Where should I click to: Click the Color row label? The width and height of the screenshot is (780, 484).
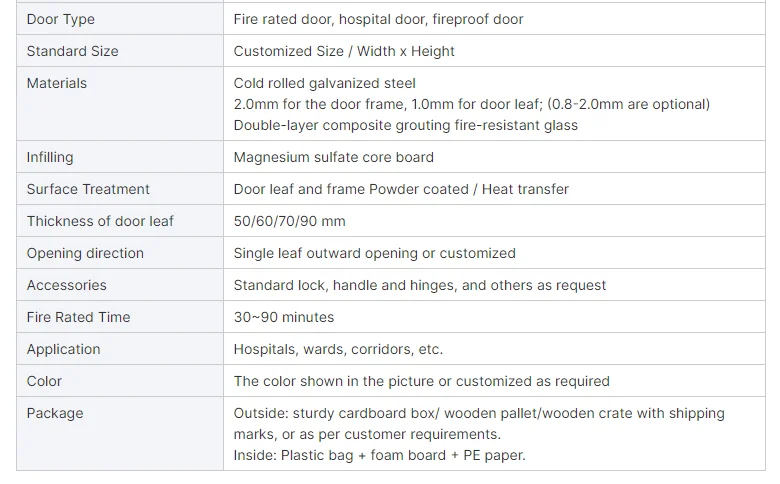tap(44, 381)
